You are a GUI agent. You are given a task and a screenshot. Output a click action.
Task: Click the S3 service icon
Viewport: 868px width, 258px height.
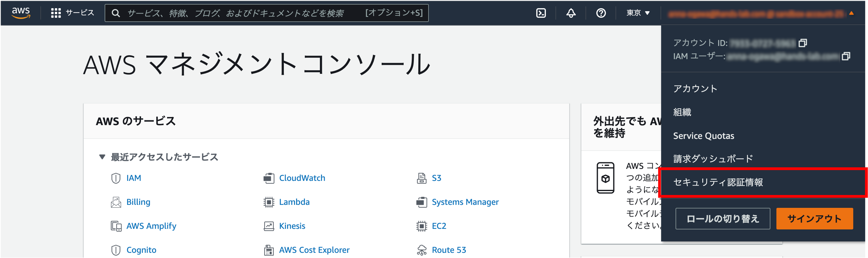tap(421, 178)
